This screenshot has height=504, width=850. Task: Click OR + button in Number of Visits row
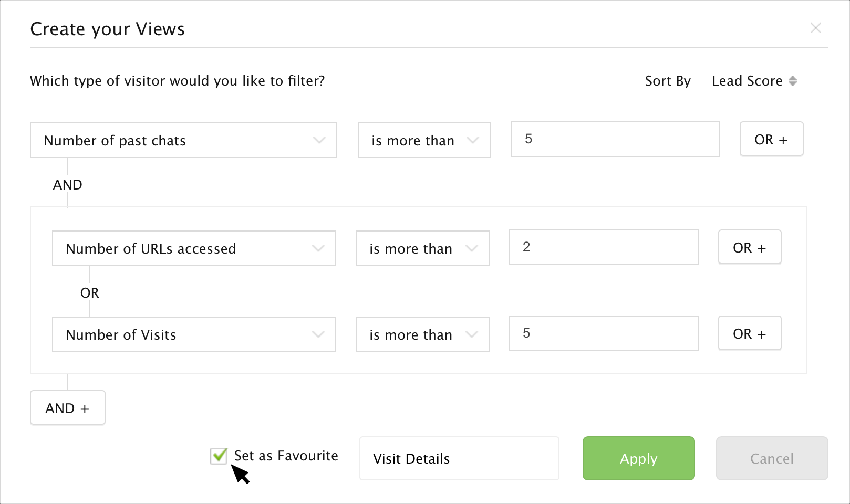pyautogui.click(x=749, y=333)
